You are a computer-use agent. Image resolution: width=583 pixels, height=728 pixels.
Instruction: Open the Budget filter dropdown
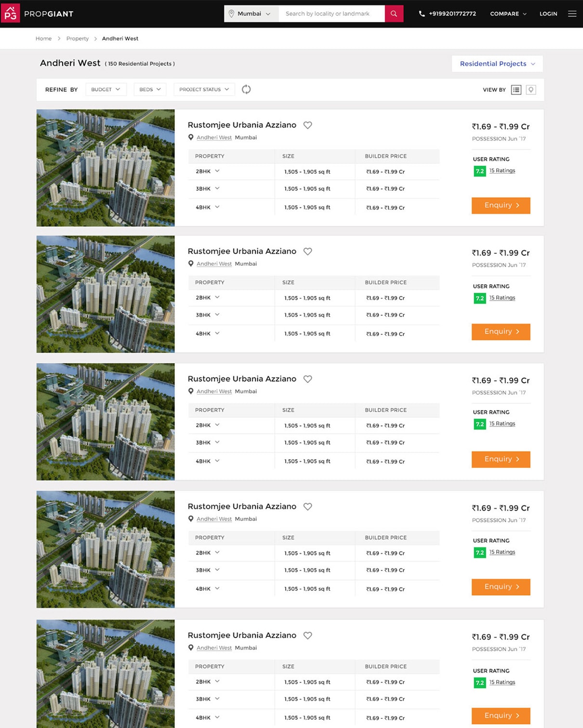click(x=106, y=90)
